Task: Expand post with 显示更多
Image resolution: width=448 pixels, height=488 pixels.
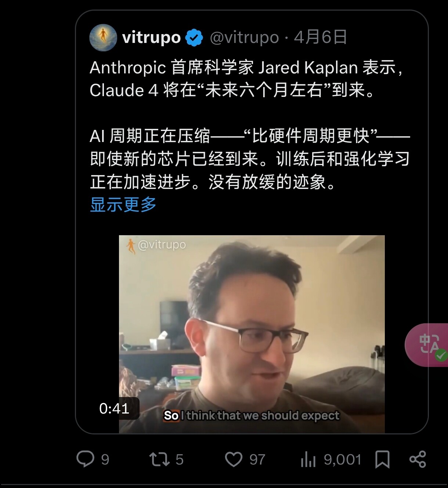Action: click(123, 204)
